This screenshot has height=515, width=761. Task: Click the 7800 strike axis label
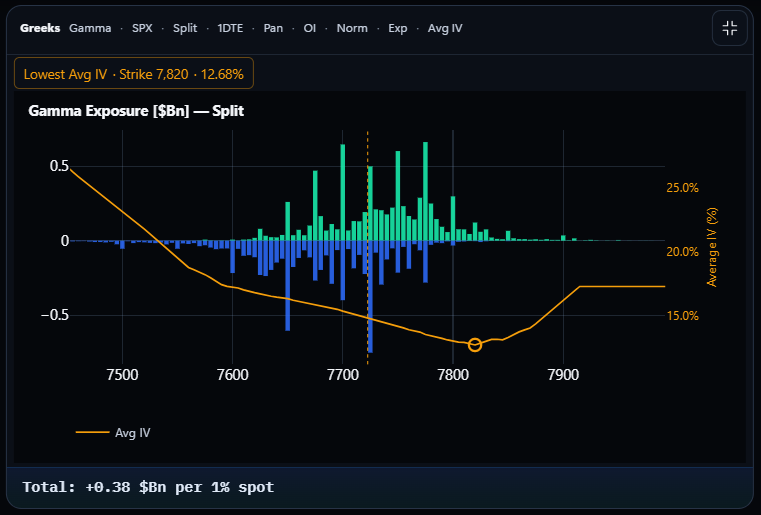[453, 375]
